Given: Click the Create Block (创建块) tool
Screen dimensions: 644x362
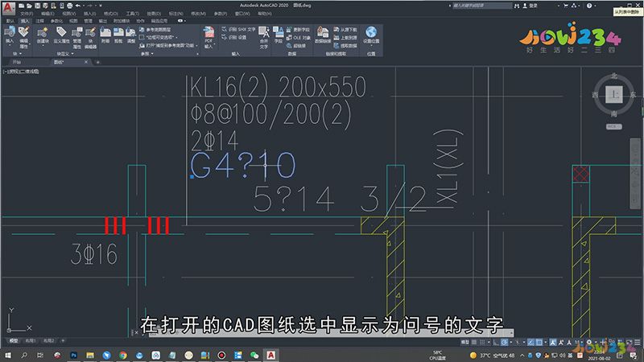Looking at the screenshot, I should [43, 35].
